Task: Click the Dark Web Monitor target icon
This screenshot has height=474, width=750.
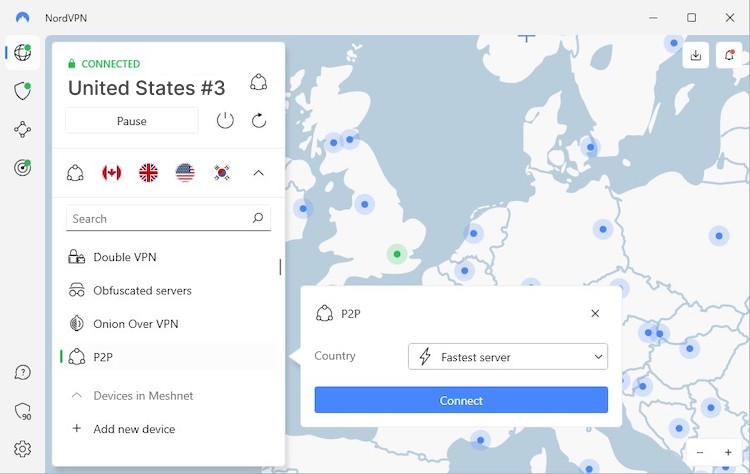Action: [x=22, y=167]
